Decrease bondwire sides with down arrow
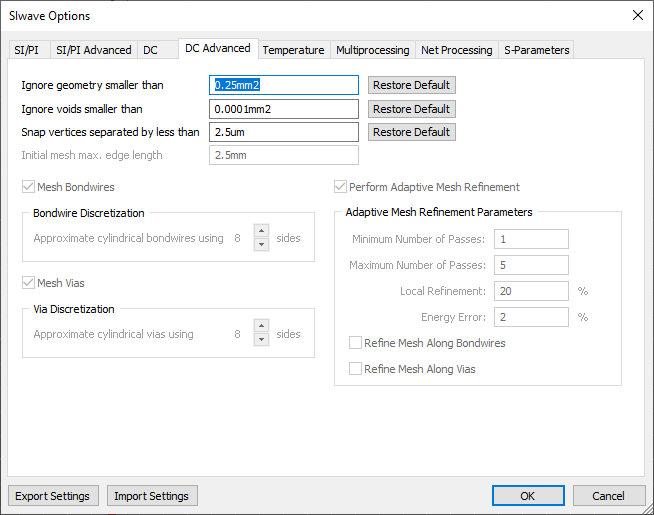 tap(262, 244)
